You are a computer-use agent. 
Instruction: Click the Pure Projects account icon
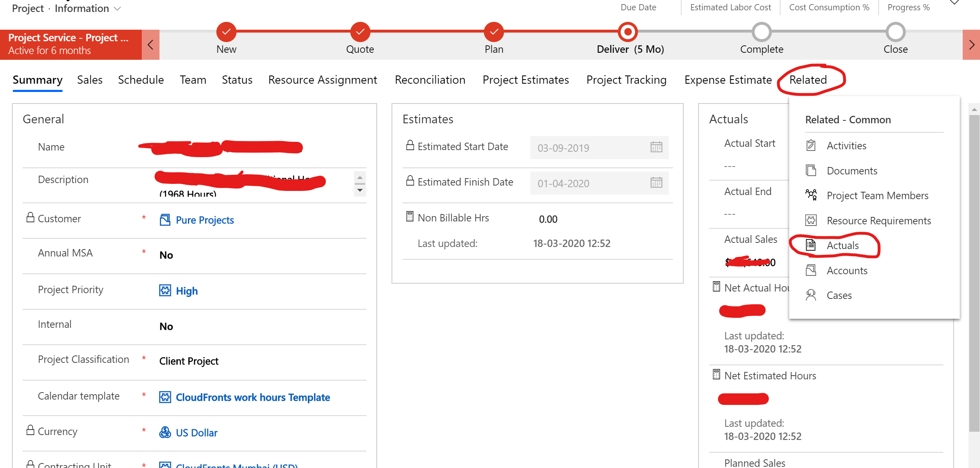click(x=165, y=220)
